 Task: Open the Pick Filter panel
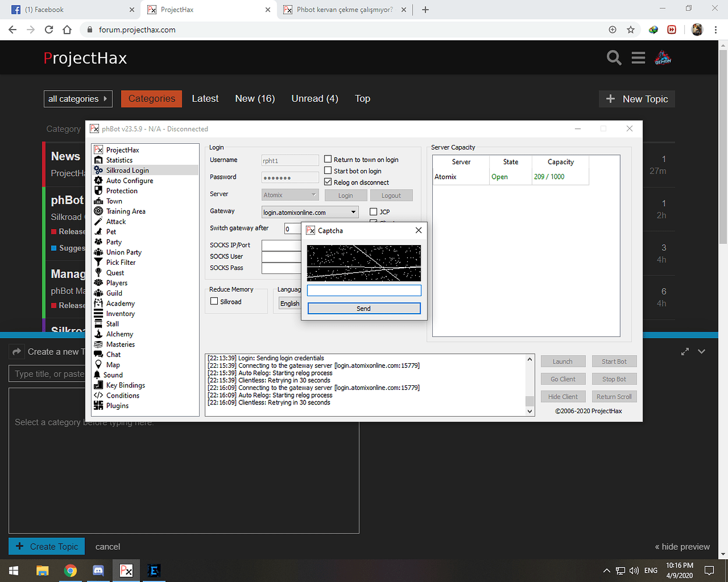[123, 262]
